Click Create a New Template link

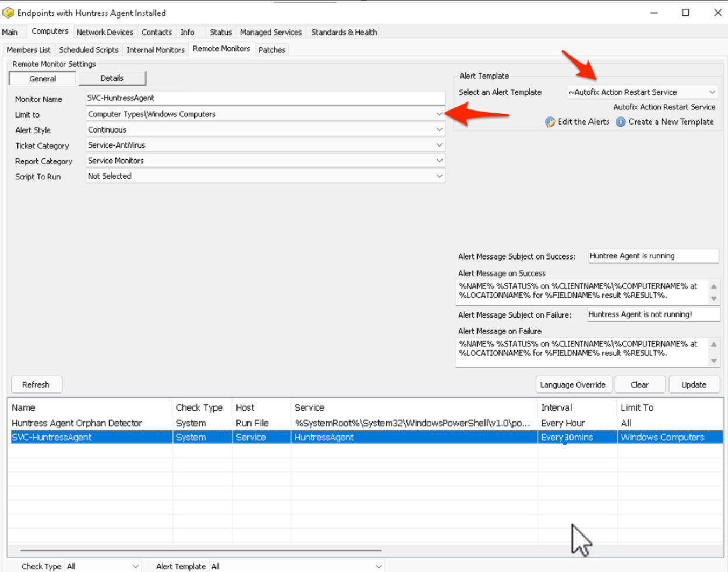tap(671, 122)
